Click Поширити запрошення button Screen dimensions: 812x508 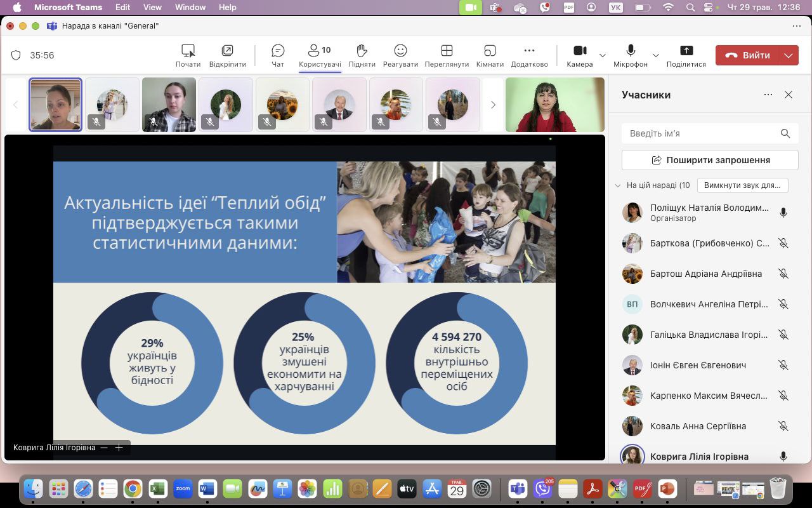coord(710,160)
